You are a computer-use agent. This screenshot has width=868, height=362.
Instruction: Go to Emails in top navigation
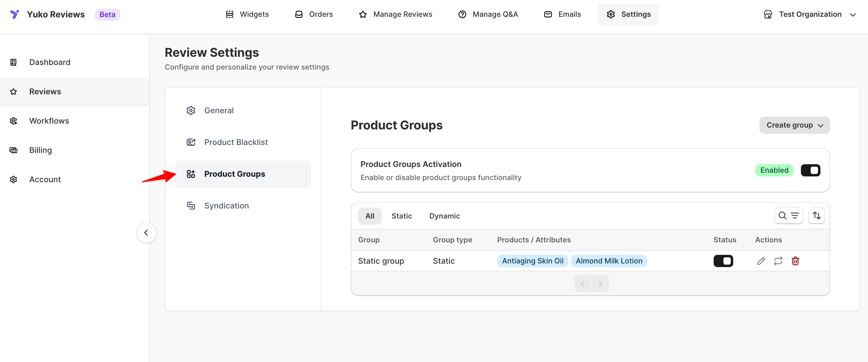click(x=562, y=14)
